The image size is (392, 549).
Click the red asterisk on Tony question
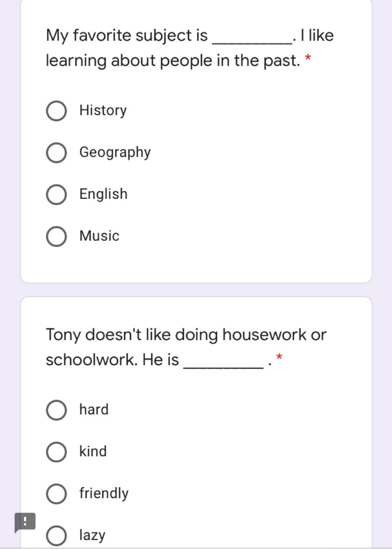coord(279,357)
